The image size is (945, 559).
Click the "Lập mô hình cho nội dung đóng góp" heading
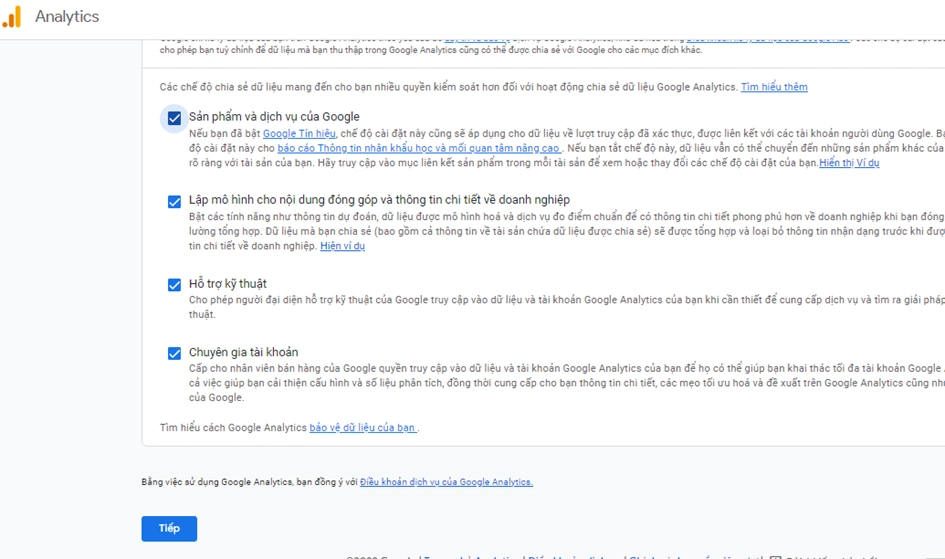coord(379,200)
